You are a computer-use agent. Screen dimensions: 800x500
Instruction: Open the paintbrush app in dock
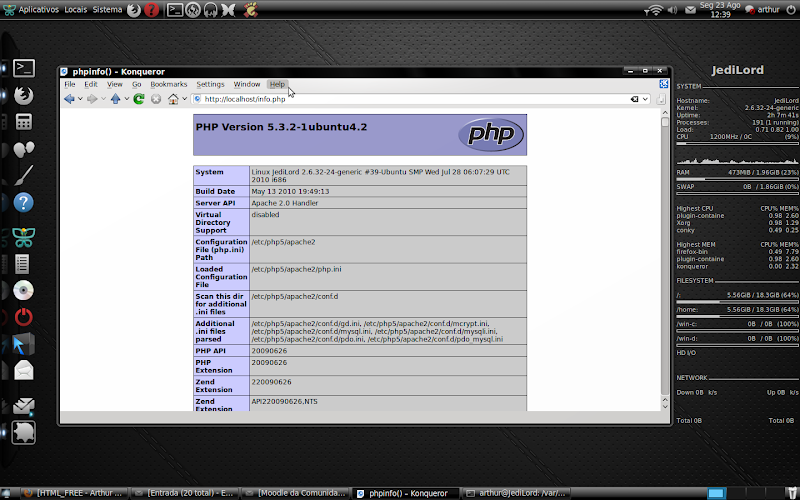click(23, 176)
